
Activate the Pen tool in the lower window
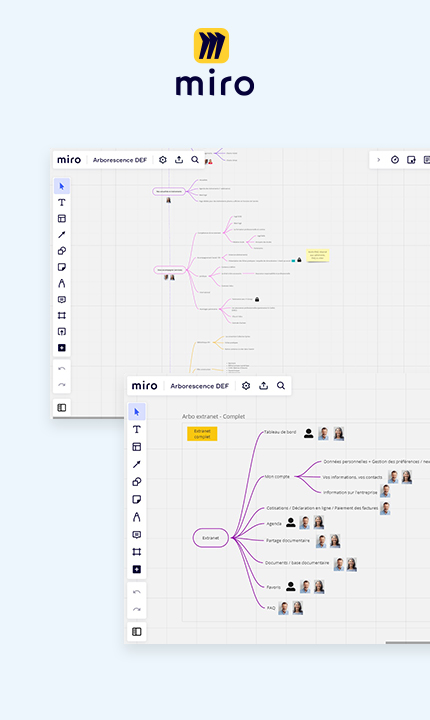point(136,517)
